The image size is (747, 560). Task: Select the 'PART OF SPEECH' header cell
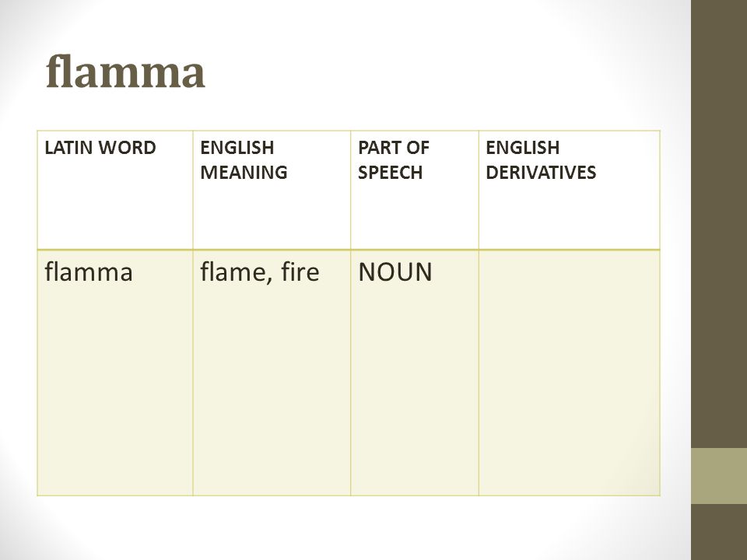pyautogui.click(x=415, y=190)
